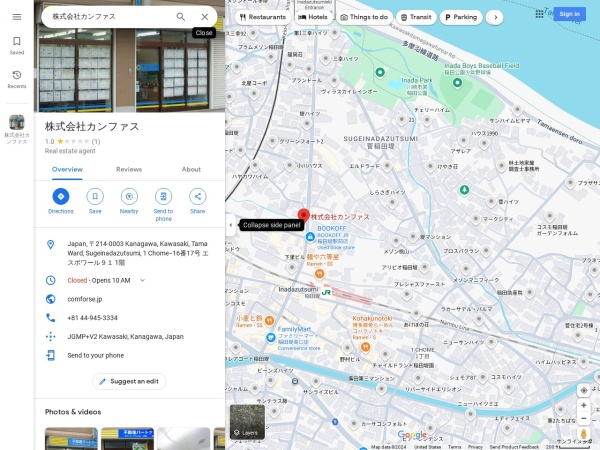Open Recents history
This screenshot has width=600, height=450.
point(17,79)
